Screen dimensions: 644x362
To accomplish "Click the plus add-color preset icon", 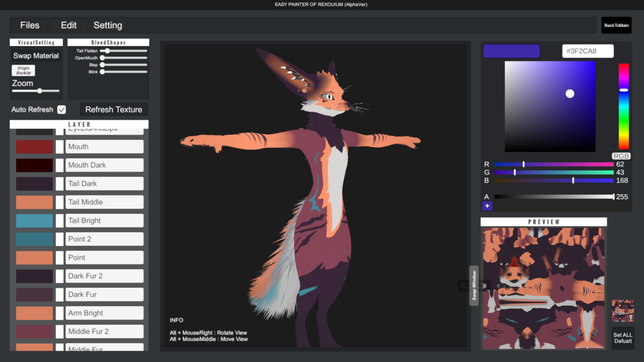I will coord(487,206).
